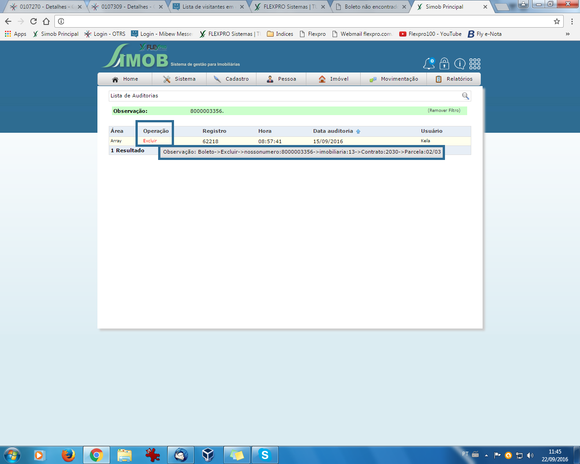Open the grid apps icon in header
This screenshot has height=464, width=580.
tap(475, 64)
